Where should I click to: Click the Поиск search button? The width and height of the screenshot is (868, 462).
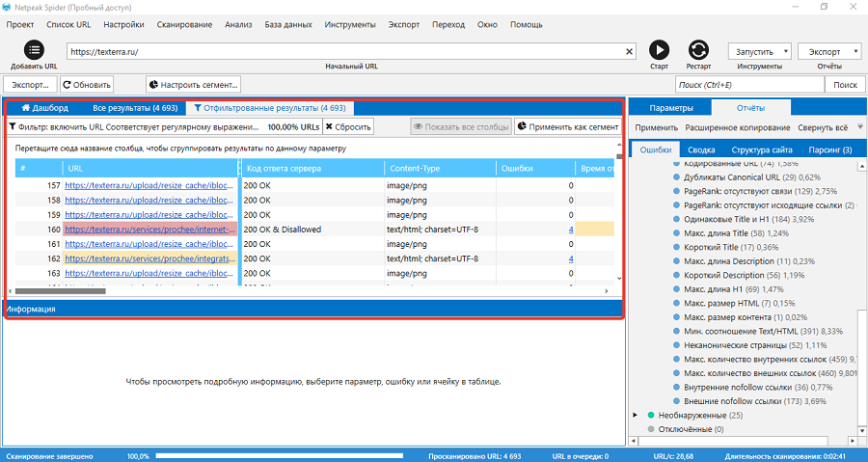click(845, 85)
